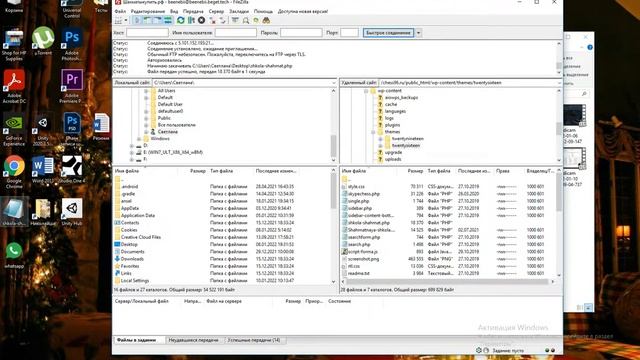640x360 pixels.
Task: Click Доступна новая версия! menu item
Action: tap(303, 11)
